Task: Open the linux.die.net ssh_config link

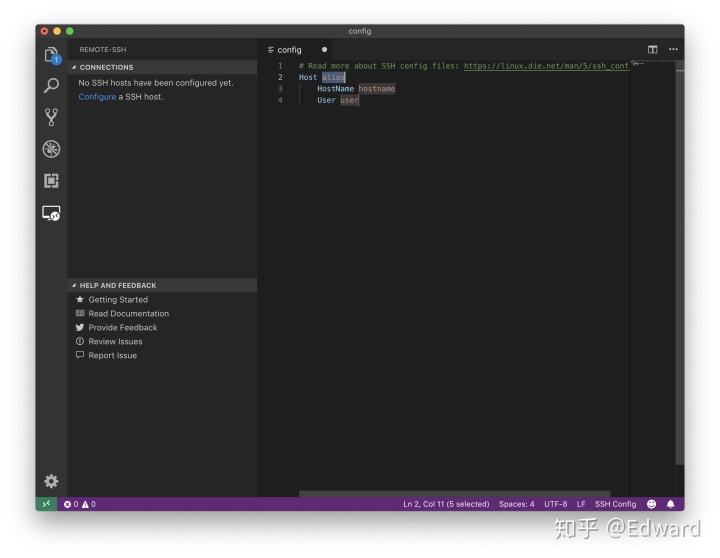Action: click(x=546, y=66)
